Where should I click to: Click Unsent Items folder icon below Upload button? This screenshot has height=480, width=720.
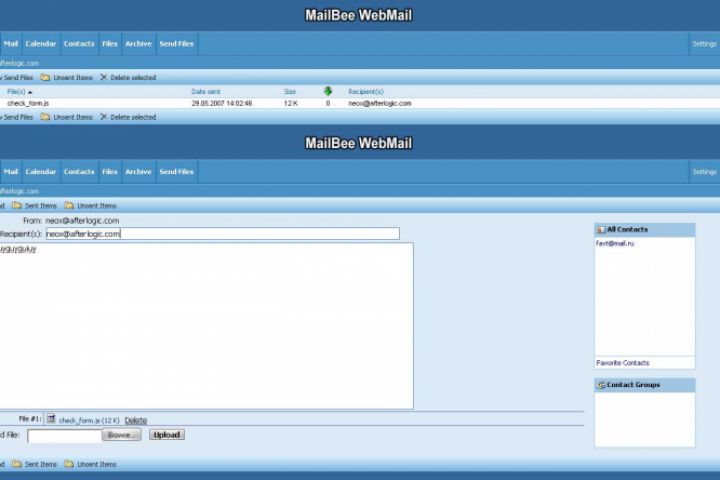click(x=69, y=464)
